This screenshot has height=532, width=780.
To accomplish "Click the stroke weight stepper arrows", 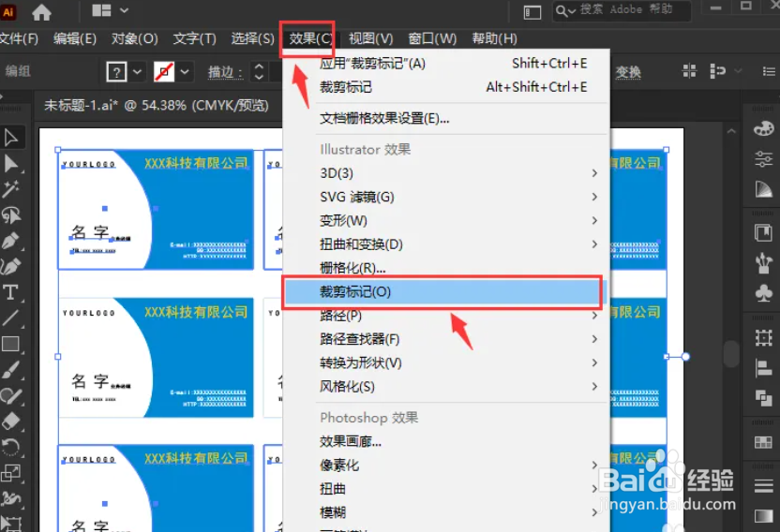I will [259, 71].
